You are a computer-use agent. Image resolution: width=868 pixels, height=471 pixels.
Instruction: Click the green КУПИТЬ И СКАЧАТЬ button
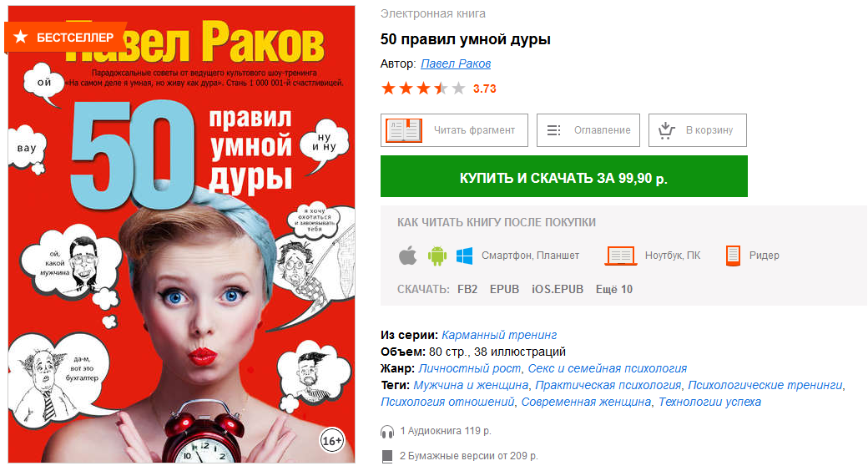(564, 177)
